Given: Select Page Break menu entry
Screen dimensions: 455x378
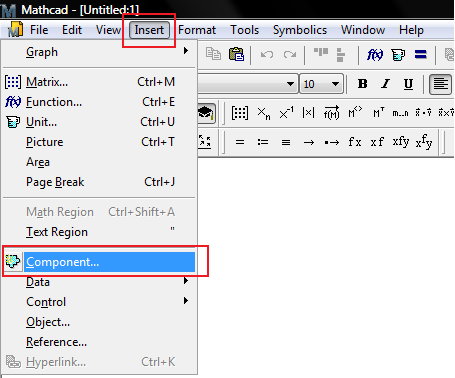Looking at the screenshot, I should pos(99,182).
